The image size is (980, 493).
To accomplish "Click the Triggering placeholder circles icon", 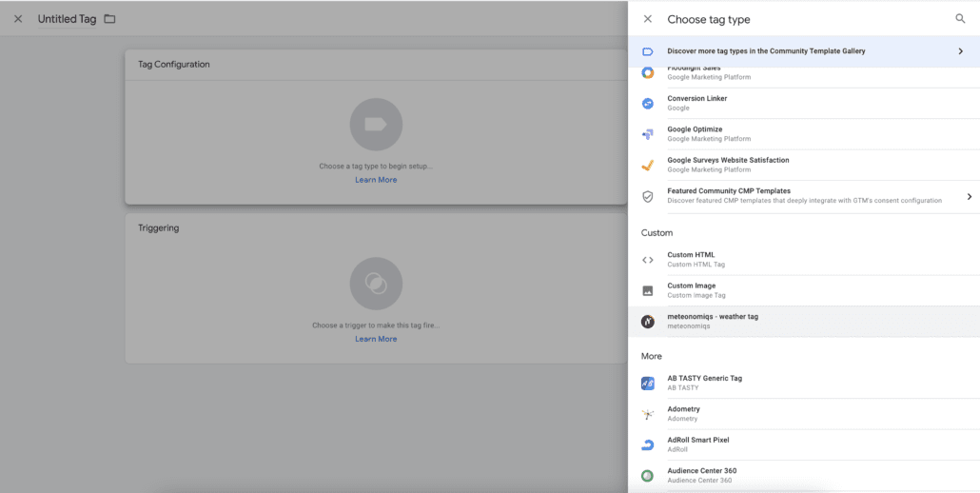I will pos(376,284).
